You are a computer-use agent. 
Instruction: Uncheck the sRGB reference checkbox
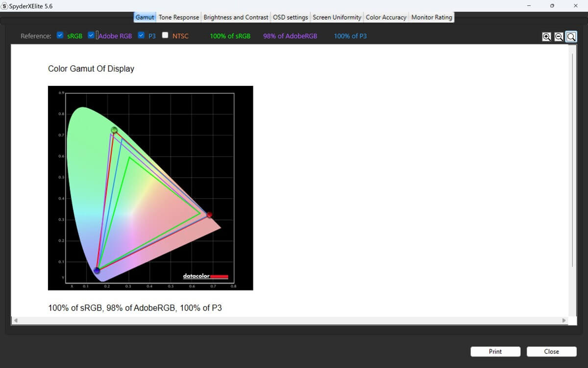click(60, 35)
